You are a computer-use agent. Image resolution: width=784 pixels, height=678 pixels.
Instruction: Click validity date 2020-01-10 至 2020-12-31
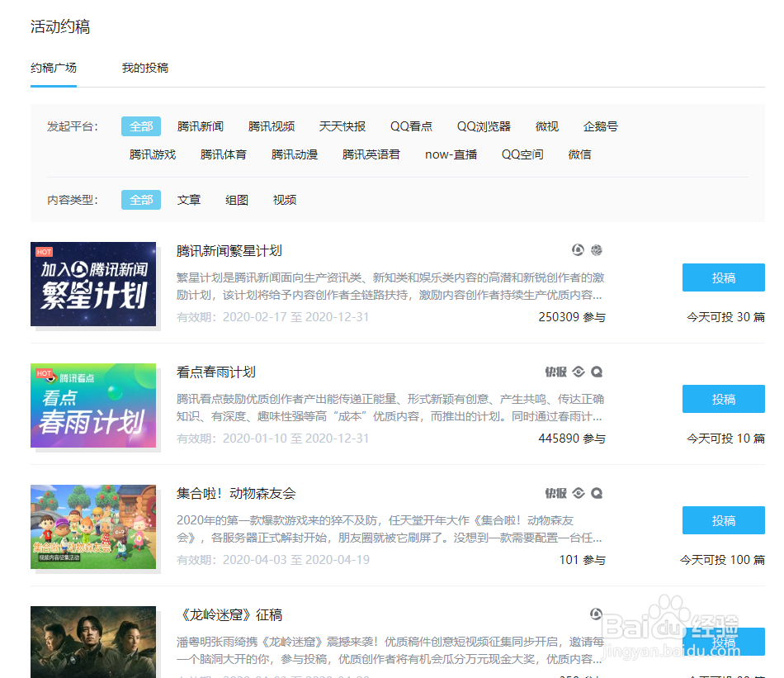pos(296,439)
